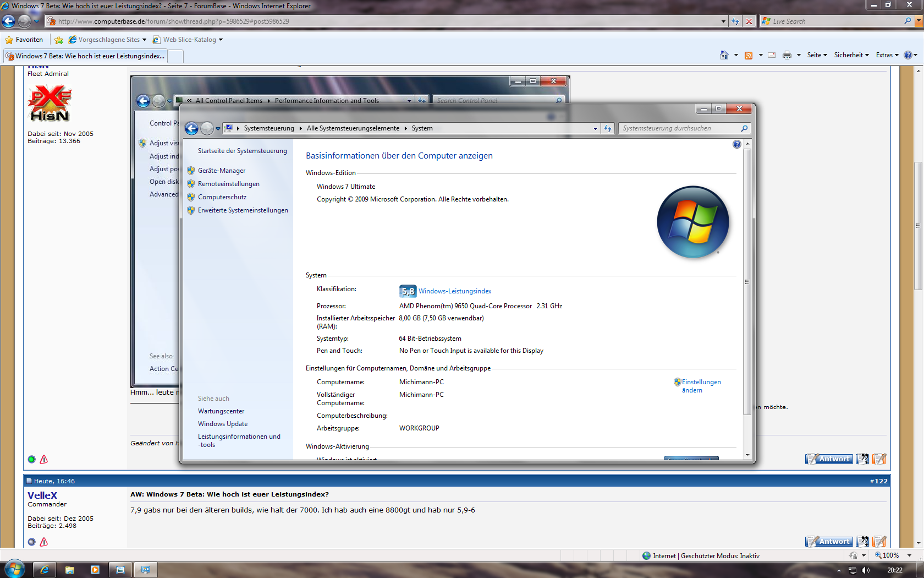Go back in Internet Explorer
This screenshot has height=578, width=924.
(9, 21)
